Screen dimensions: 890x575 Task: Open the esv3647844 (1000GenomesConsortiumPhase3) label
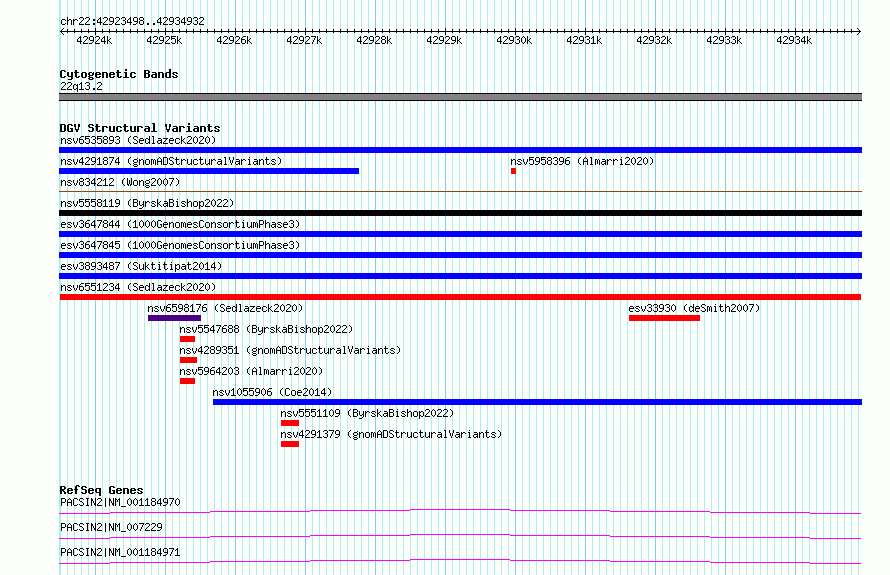point(180,224)
